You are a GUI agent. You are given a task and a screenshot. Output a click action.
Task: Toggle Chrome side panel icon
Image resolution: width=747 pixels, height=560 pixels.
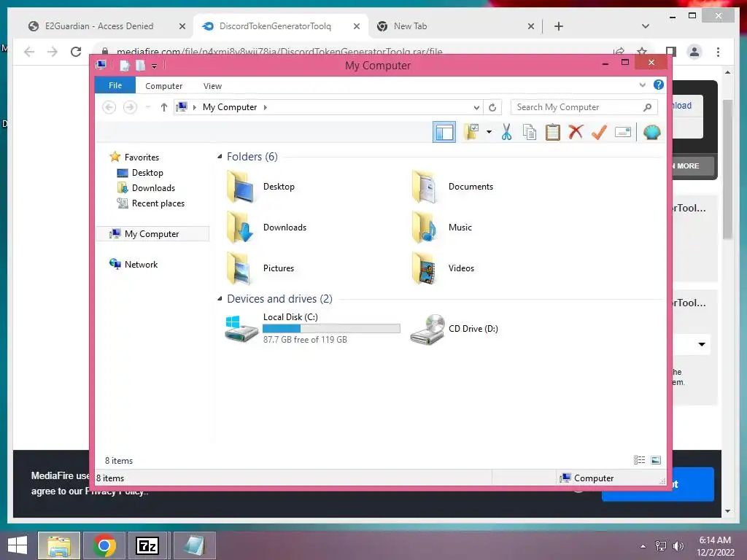point(671,52)
